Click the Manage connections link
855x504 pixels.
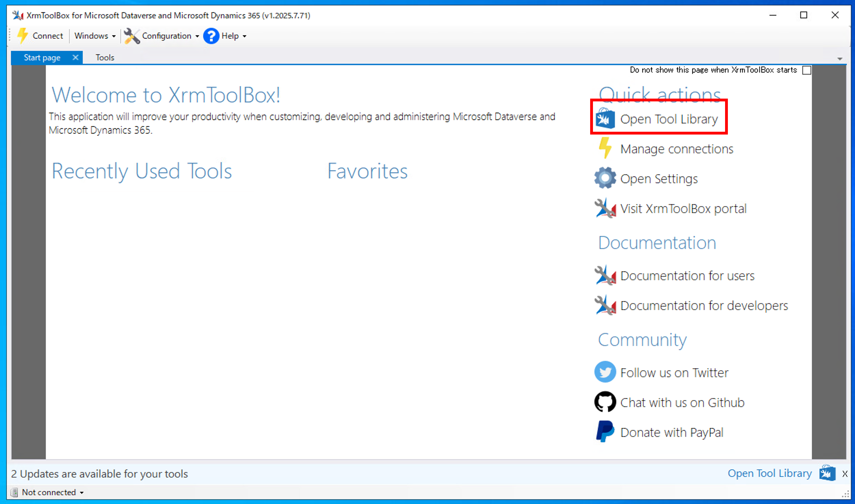click(x=677, y=149)
